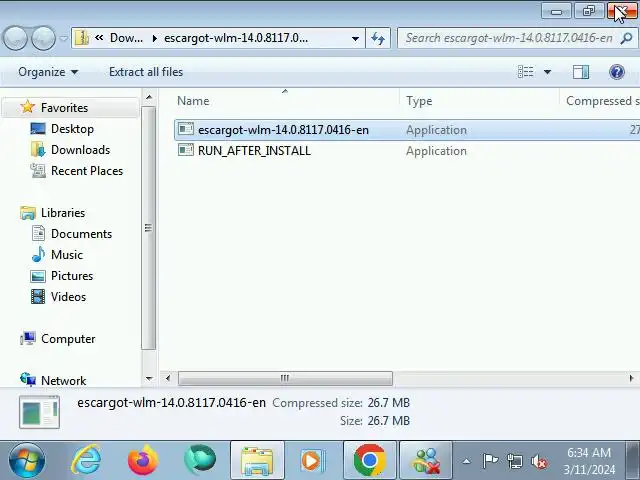Click navigation pane scroll up arrow
Screen dimensions: 640x480
[x=149, y=98]
